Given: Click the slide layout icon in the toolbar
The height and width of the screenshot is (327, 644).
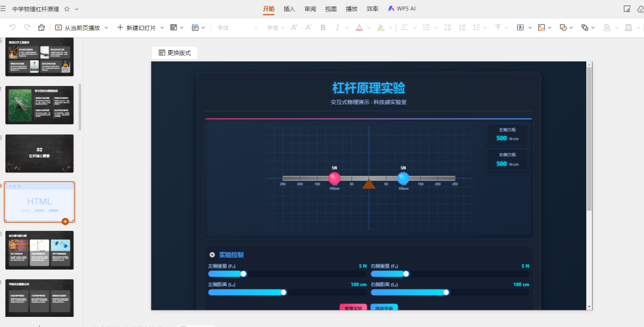Looking at the screenshot, I should (x=174, y=27).
